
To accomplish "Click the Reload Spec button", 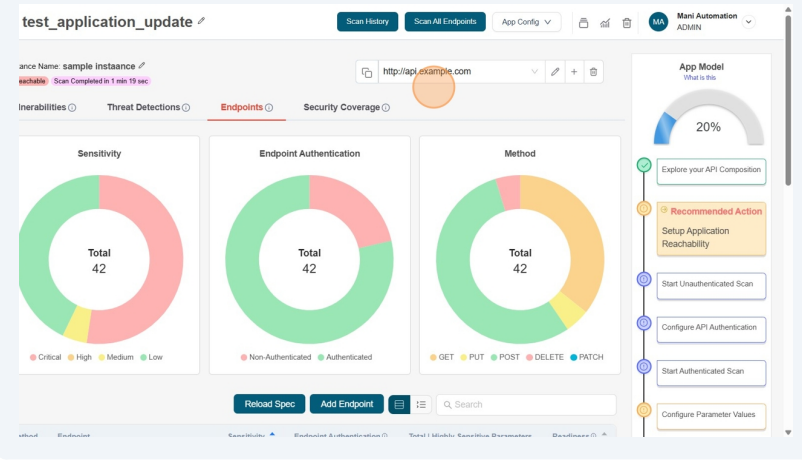I will click(269, 404).
